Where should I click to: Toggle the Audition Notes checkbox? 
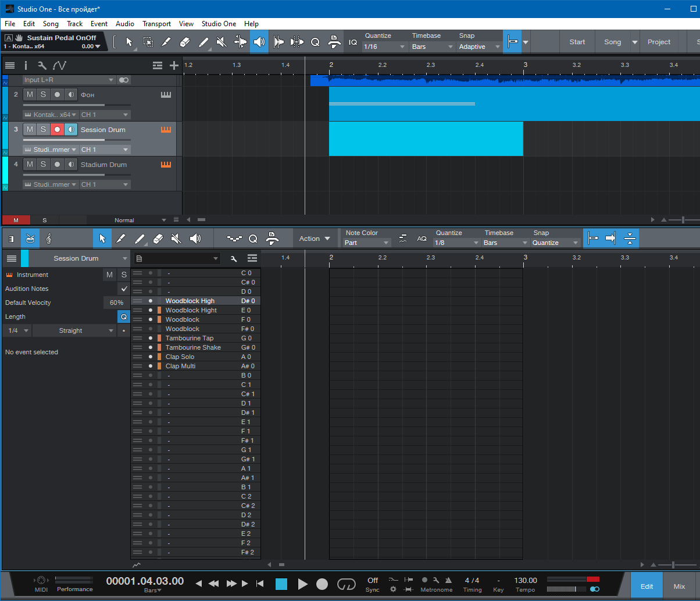click(x=124, y=289)
